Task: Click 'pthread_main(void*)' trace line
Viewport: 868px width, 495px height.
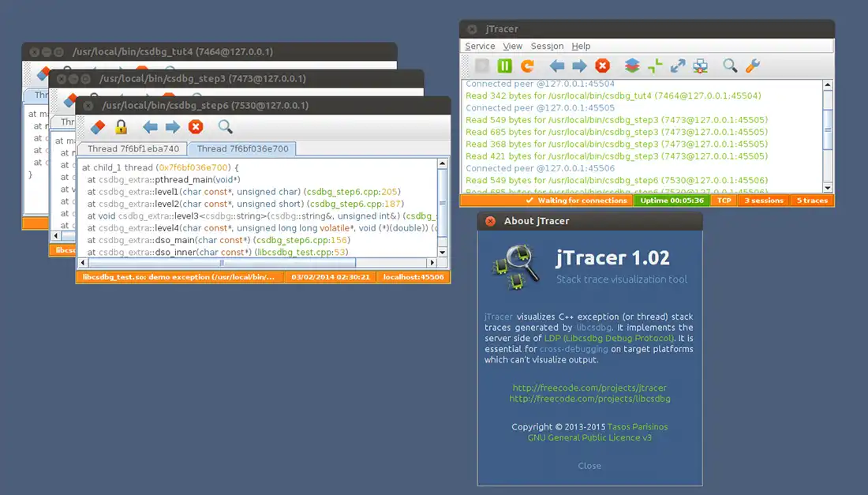Action: point(163,179)
